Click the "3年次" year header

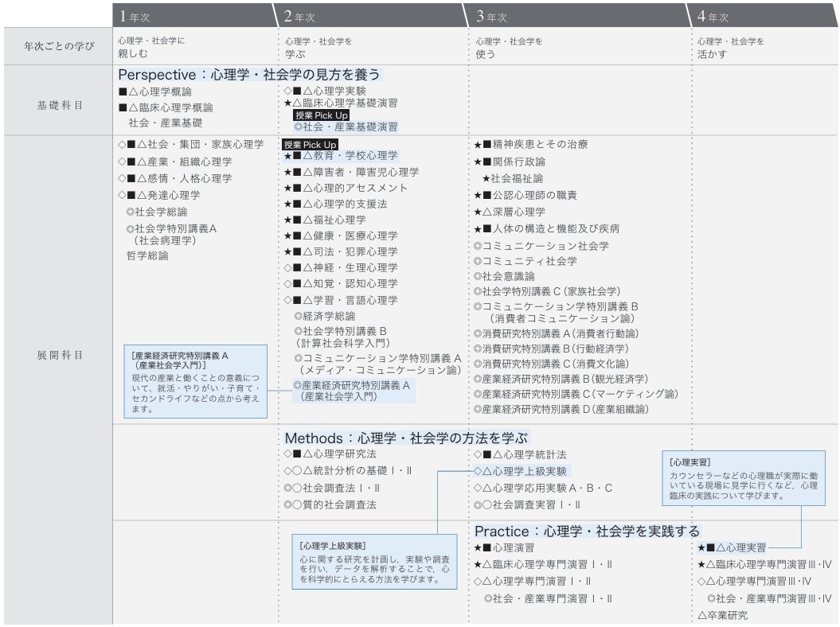point(492,17)
